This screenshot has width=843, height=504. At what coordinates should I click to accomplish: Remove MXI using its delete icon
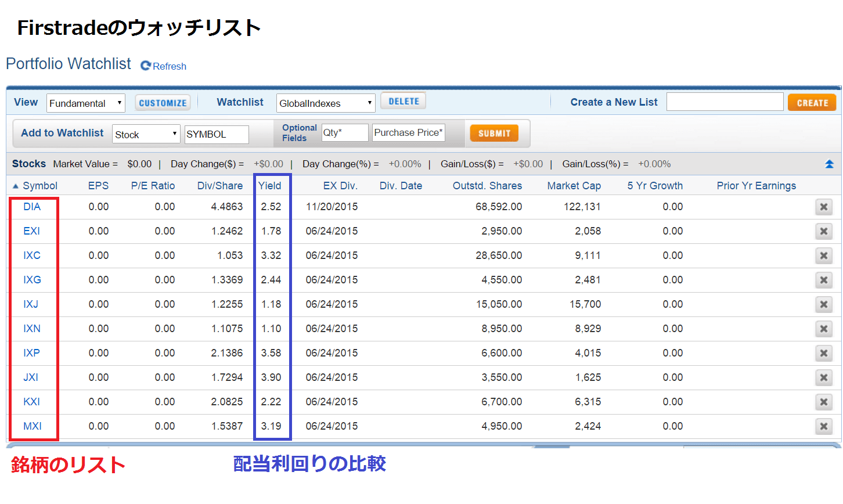(823, 426)
